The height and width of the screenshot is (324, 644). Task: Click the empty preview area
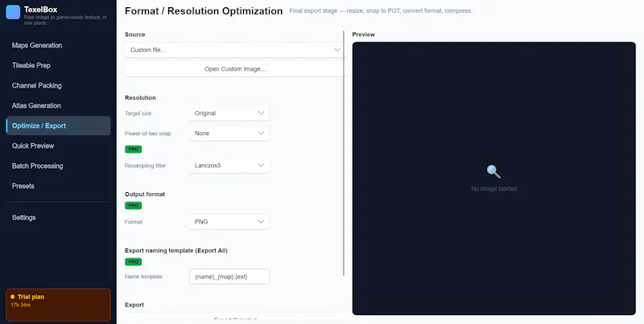pos(493,178)
